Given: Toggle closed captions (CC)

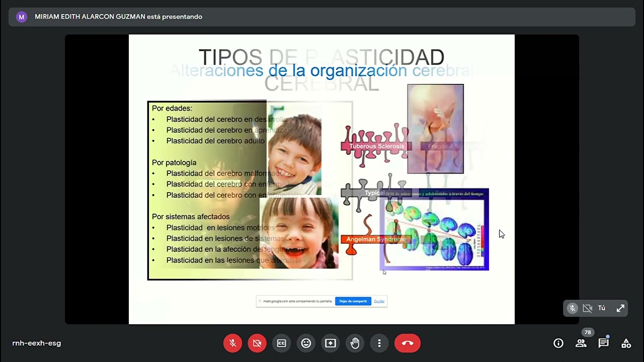Looking at the screenshot, I should pos(282,343).
